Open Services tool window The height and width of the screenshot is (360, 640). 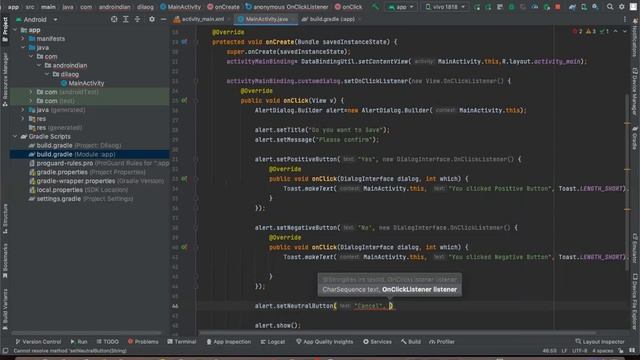377,342
